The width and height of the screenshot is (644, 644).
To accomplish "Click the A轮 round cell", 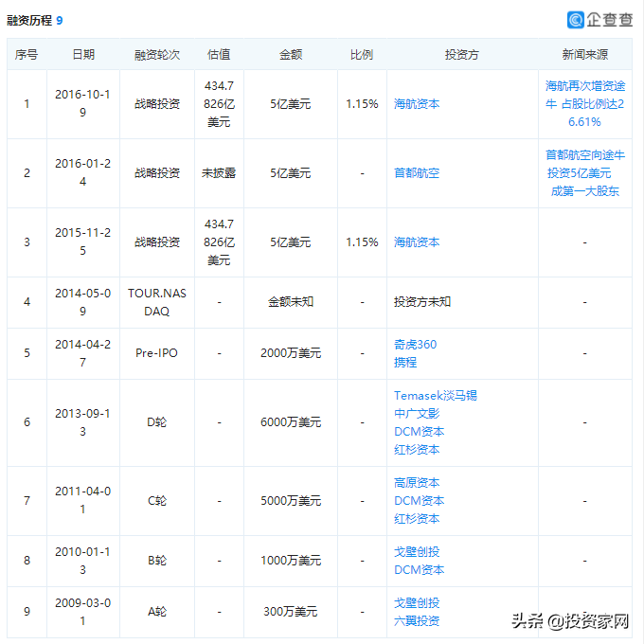I will [157, 612].
